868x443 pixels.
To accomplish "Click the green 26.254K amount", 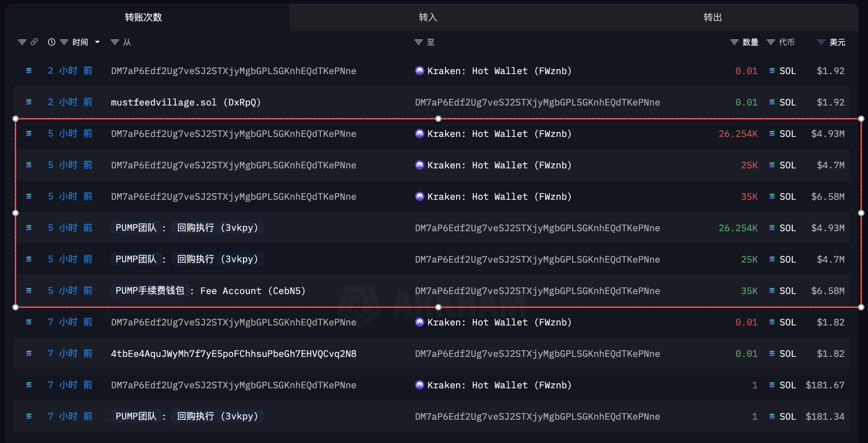I will pos(738,228).
